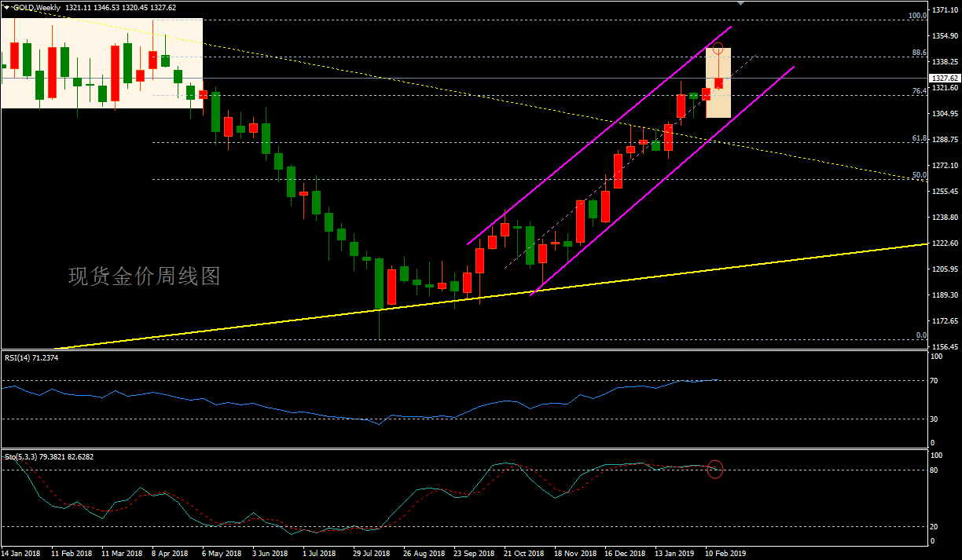Screen dimensions: 962x560
Task: Click the 29 Jul 2018 date label
Action: pos(372,553)
